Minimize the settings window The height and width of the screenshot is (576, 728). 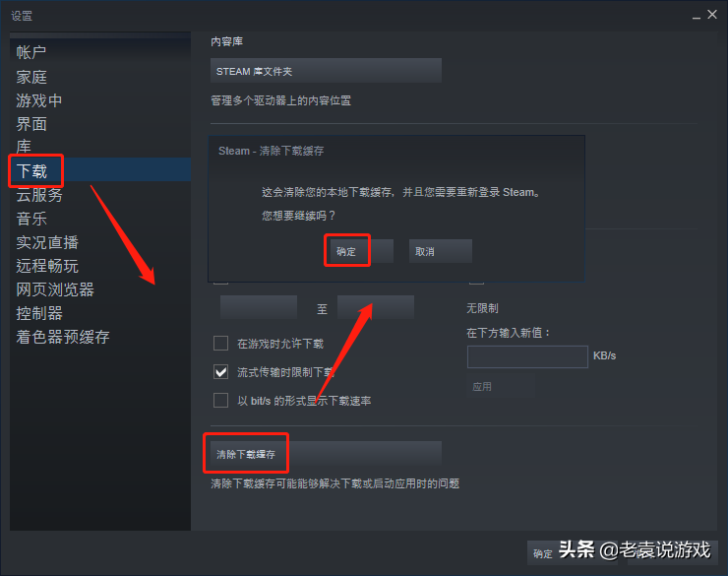(696, 16)
